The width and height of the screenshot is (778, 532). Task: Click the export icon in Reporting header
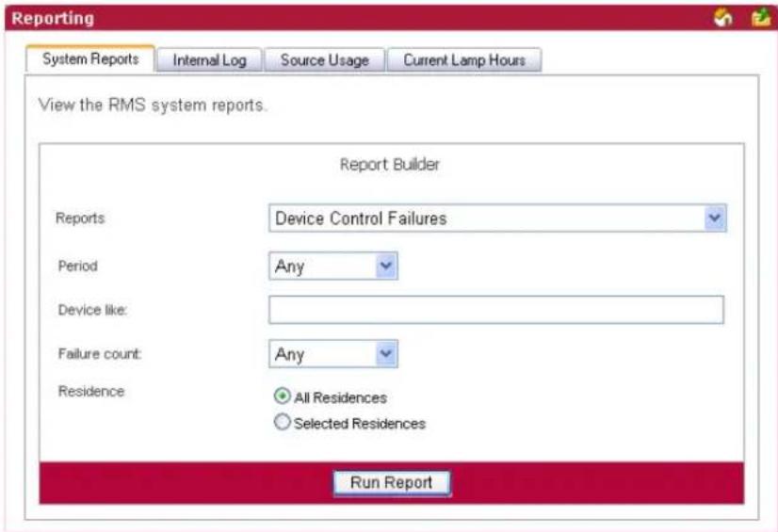click(x=760, y=18)
